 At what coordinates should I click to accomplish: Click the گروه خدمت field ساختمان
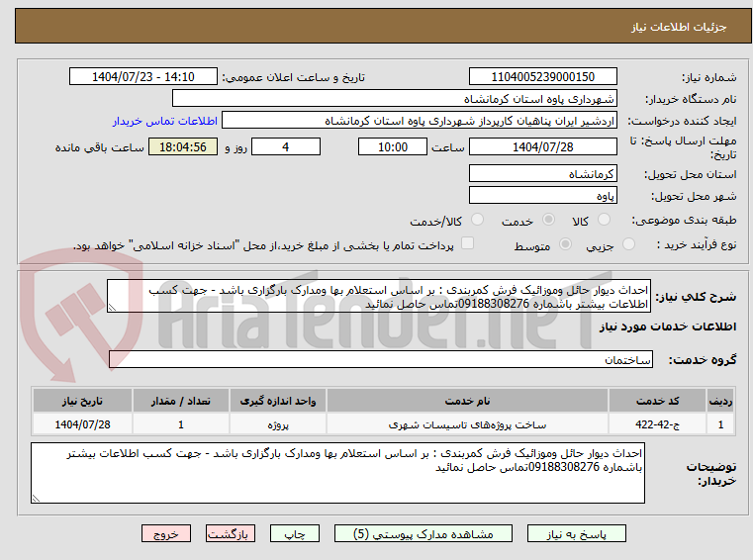click(380, 360)
